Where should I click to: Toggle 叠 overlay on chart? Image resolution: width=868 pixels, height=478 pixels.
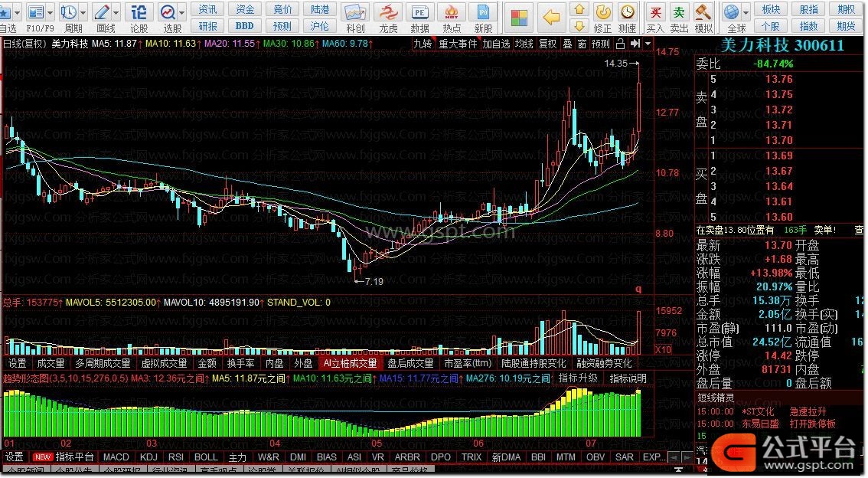[567, 44]
